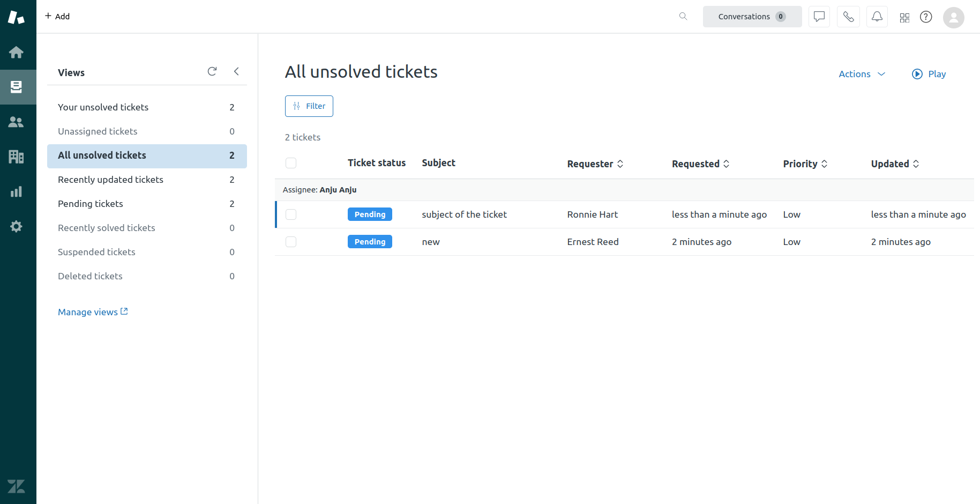Open the notifications bell

coord(877,17)
